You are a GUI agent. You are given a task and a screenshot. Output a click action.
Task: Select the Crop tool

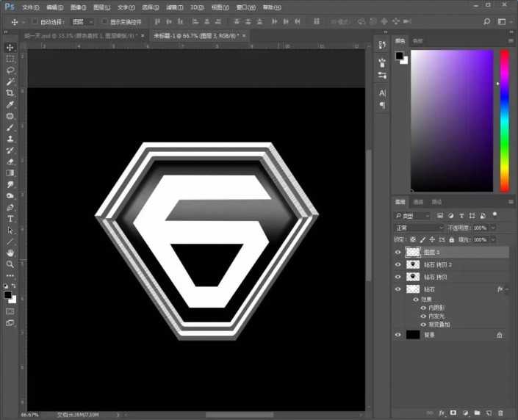click(x=10, y=93)
